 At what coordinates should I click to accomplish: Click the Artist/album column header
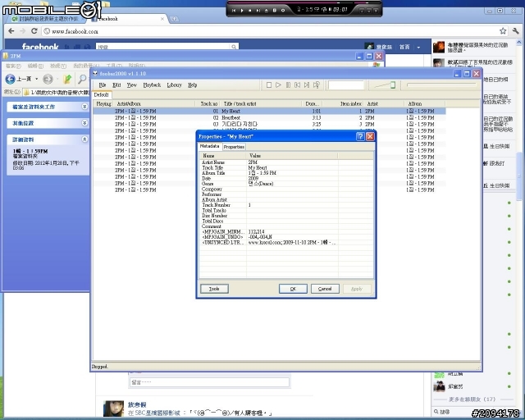pyautogui.click(x=154, y=104)
